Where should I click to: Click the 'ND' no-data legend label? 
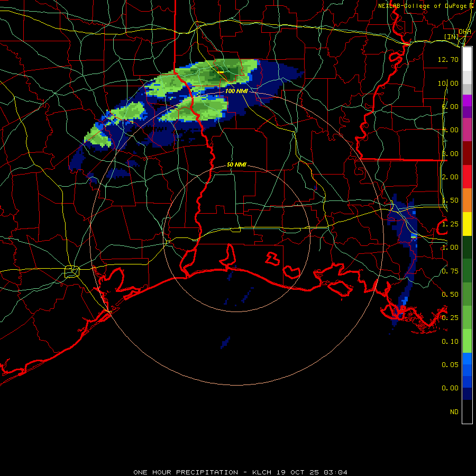[x=454, y=412]
